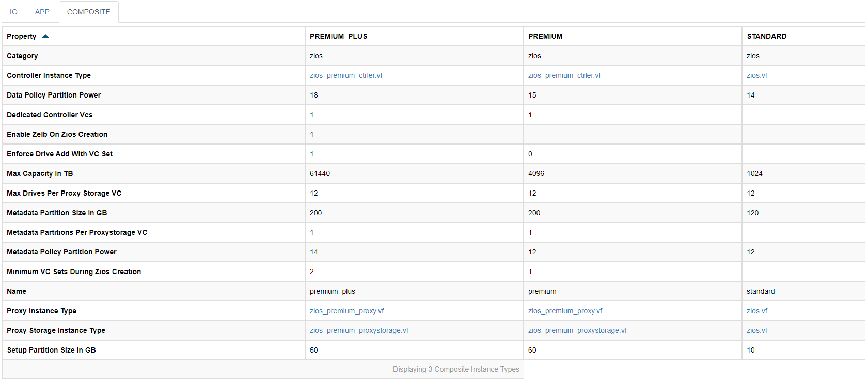Select Metadata Partition Size In GB label
This screenshot has width=868, height=383.
pos(57,213)
